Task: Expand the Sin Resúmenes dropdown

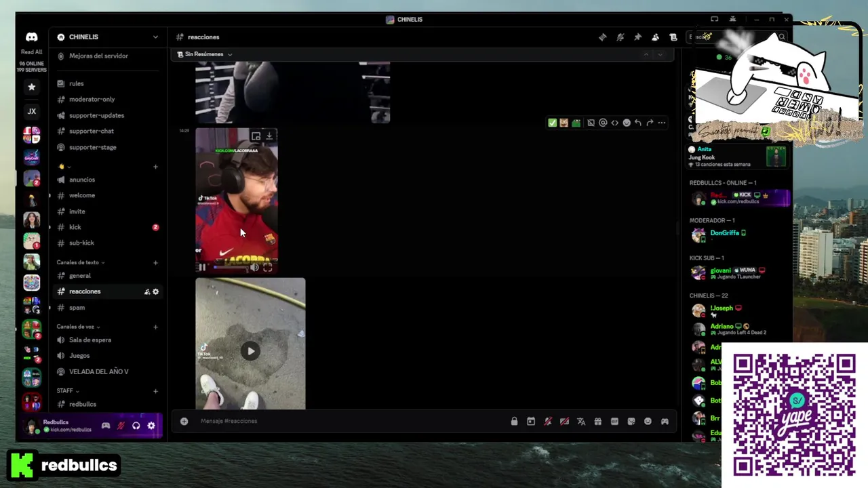Action: [x=205, y=54]
